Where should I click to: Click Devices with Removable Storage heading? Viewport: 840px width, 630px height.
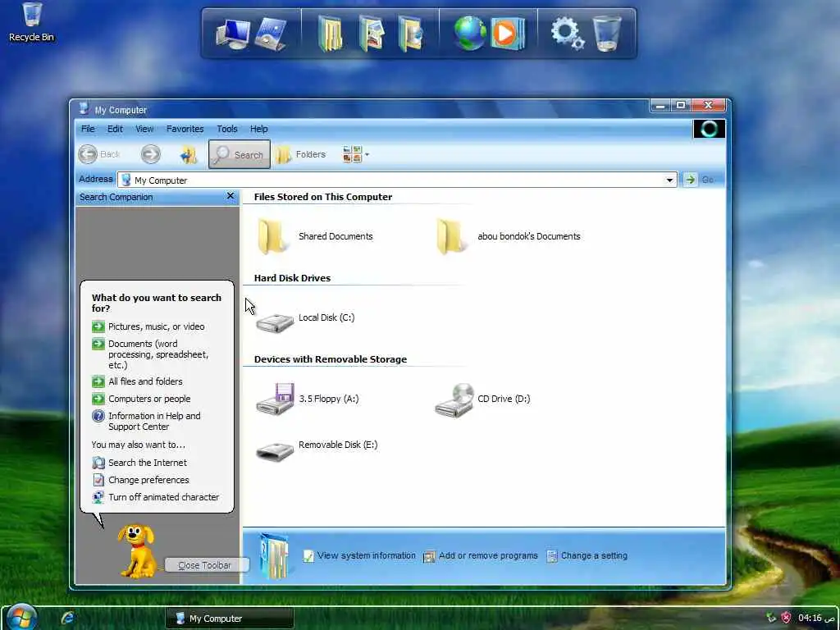click(331, 359)
